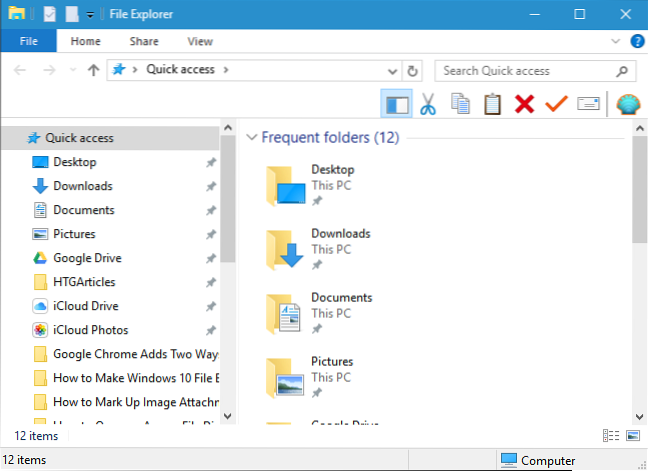Click the Quick access star in address bar

pyautogui.click(x=119, y=69)
